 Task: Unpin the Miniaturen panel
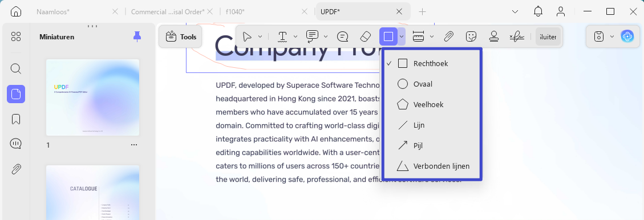(137, 37)
